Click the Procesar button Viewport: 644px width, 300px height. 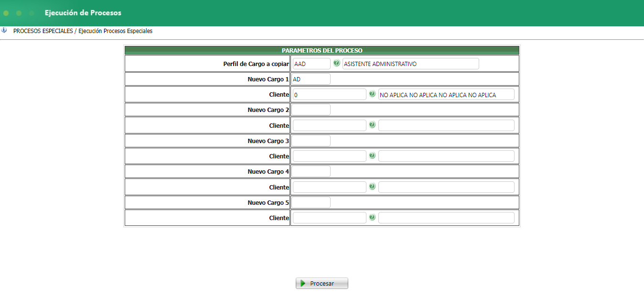click(x=322, y=283)
